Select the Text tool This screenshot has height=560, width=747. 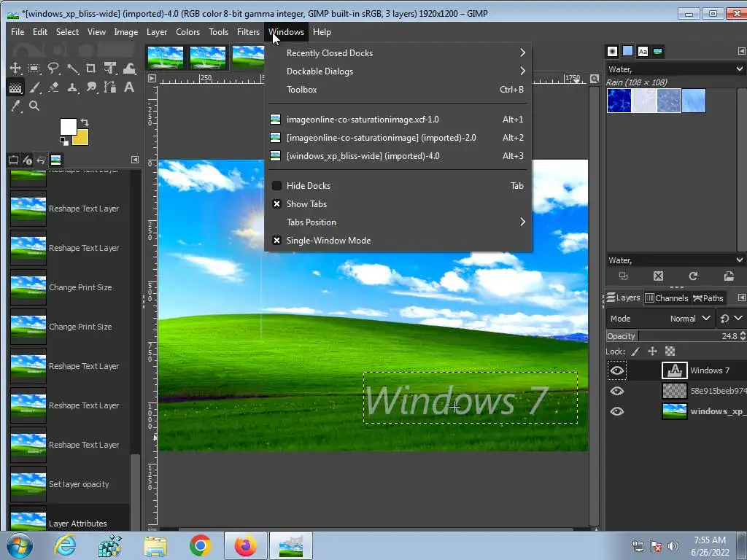pyautogui.click(x=129, y=87)
